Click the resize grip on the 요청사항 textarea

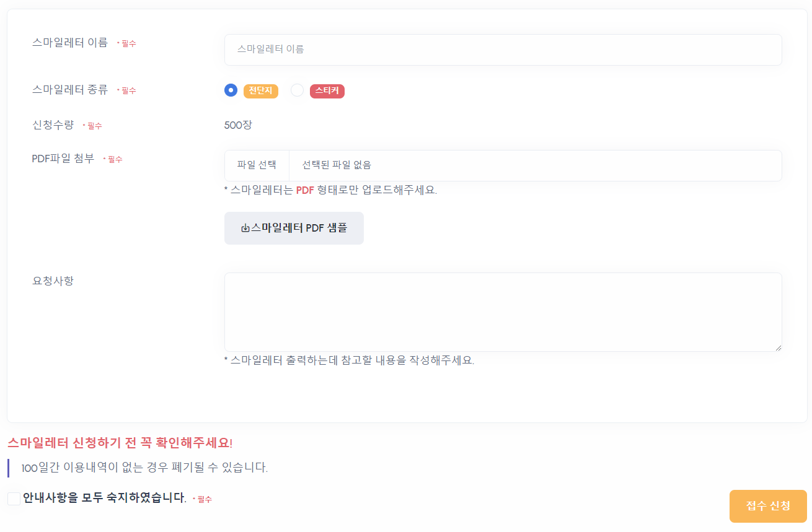coord(777,347)
